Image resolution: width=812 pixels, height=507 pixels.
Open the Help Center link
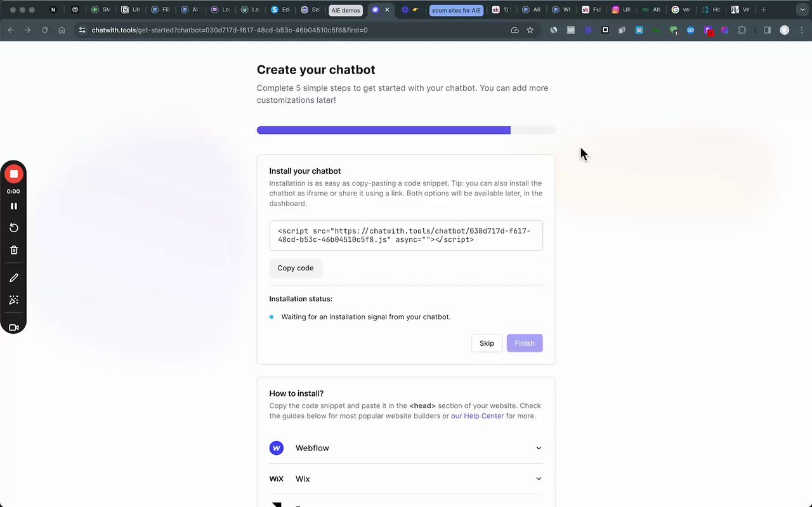[x=477, y=416]
